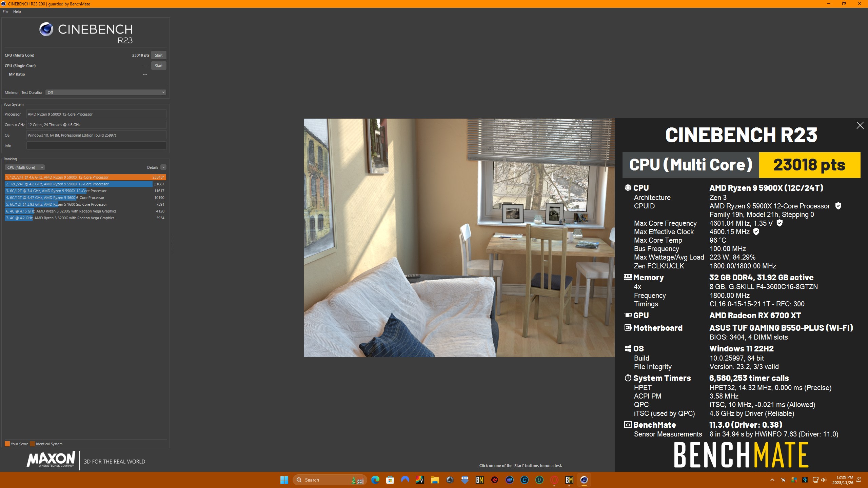Click the BENCHMATE logo at panel bottom

[x=741, y=455]
